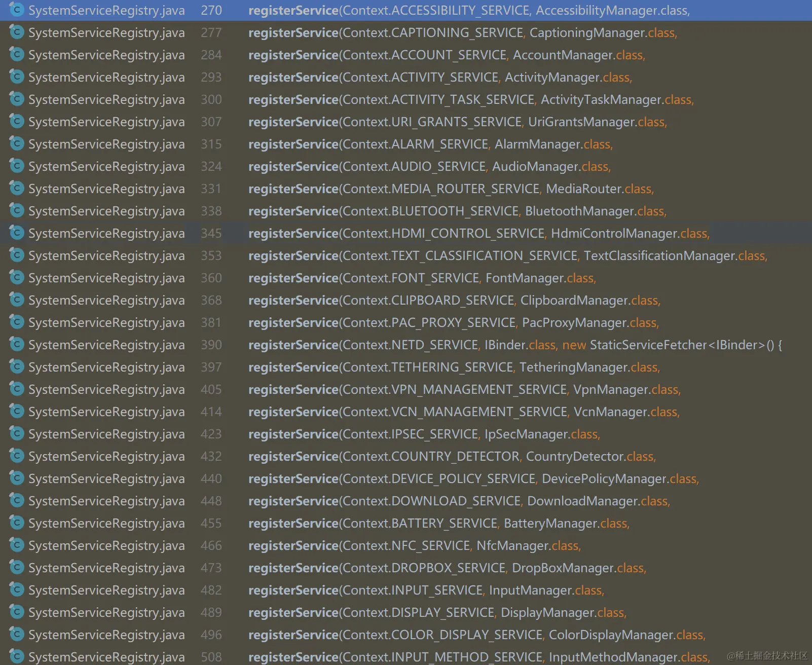Select the AUDIO_SERVICE AudioManager usage

429,167
